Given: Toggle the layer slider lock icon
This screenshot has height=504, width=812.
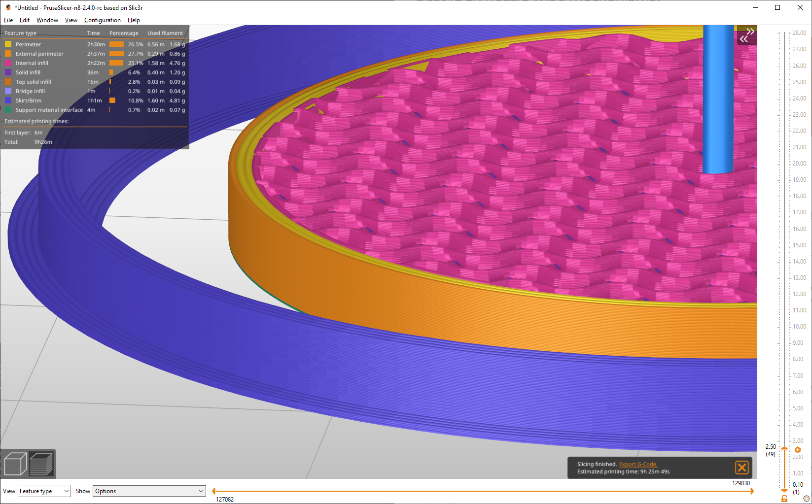Looking at the screenshot, I should tap(784, 499).
